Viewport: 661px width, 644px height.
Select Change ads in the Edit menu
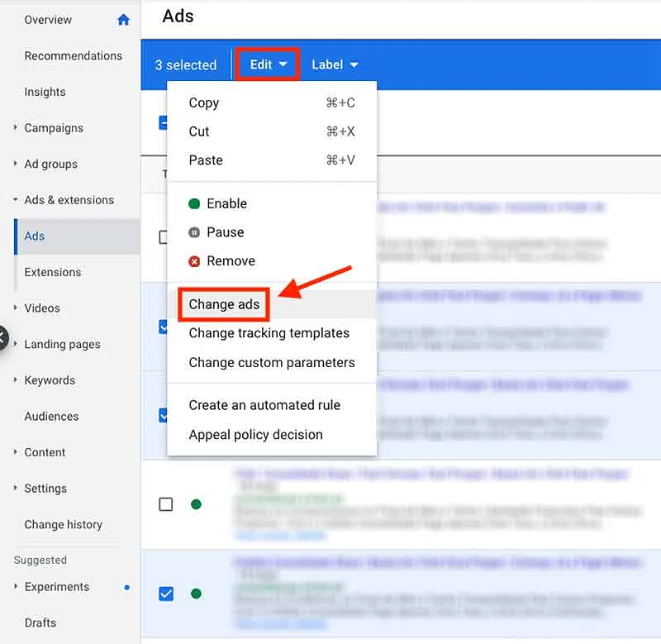[x=272, y=304]
